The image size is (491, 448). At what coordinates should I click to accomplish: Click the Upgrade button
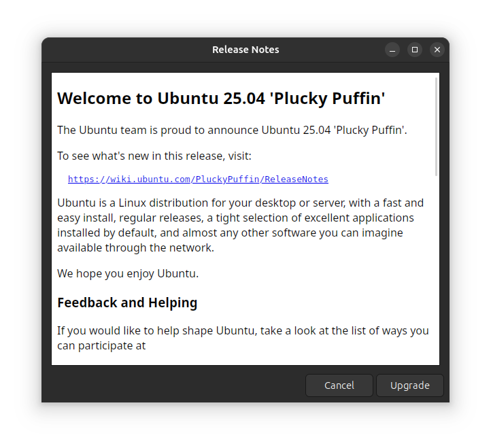point(409,385)
